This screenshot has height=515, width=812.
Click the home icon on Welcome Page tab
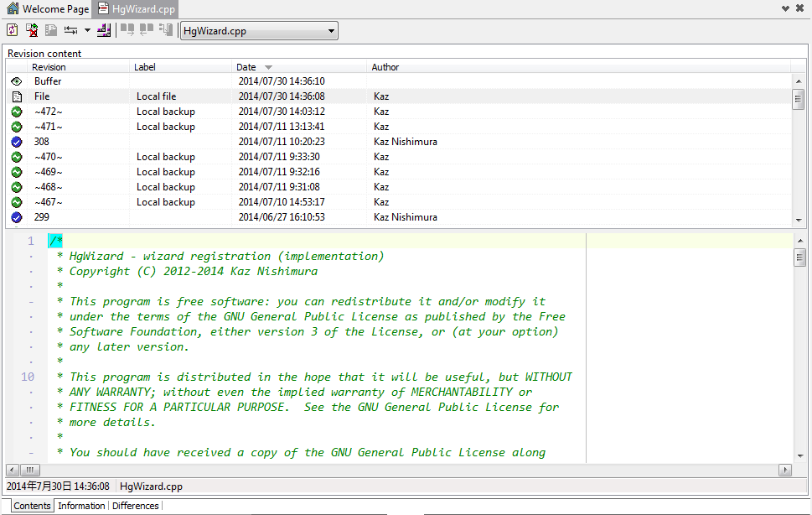(13, 9)
